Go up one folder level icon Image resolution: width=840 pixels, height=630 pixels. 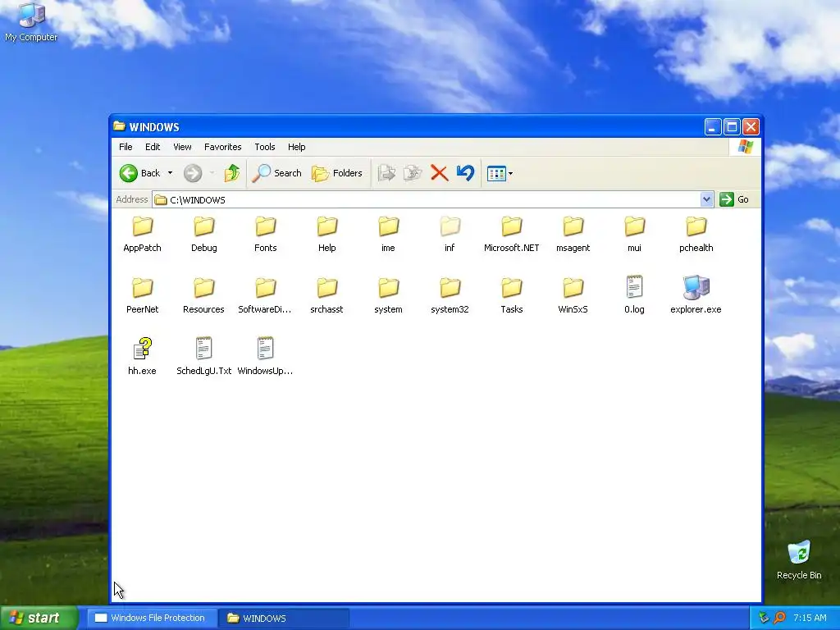(232, 173)
